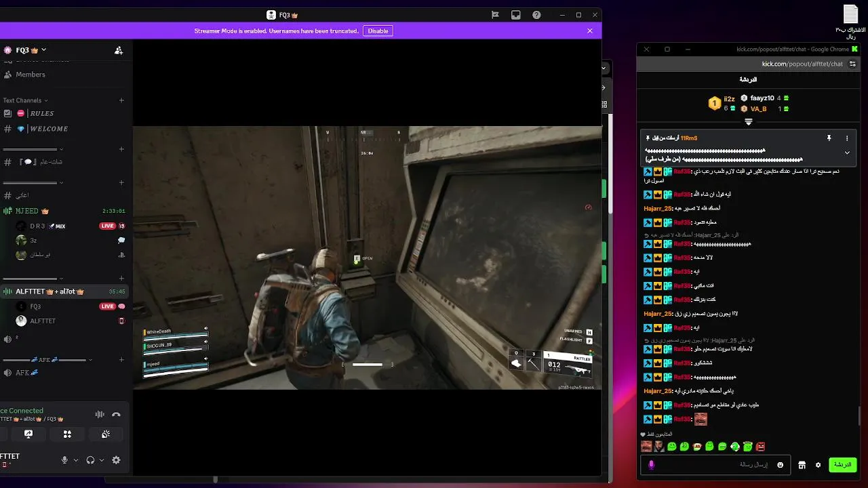Disconnect from voice with the hang-up icon
This screenshot has width=868, height=488.
click(x=116, y=414)
